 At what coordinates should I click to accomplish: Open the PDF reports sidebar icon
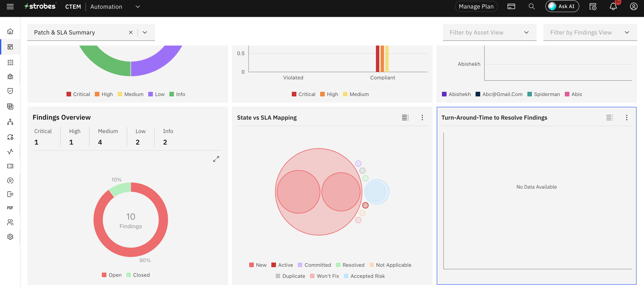tap(10, 208)
